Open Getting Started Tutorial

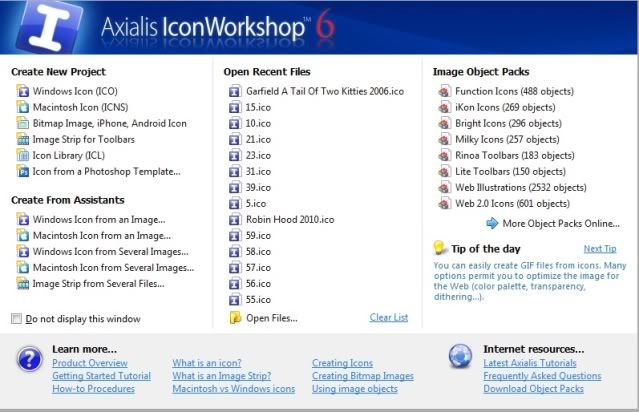tap(101, 376)
